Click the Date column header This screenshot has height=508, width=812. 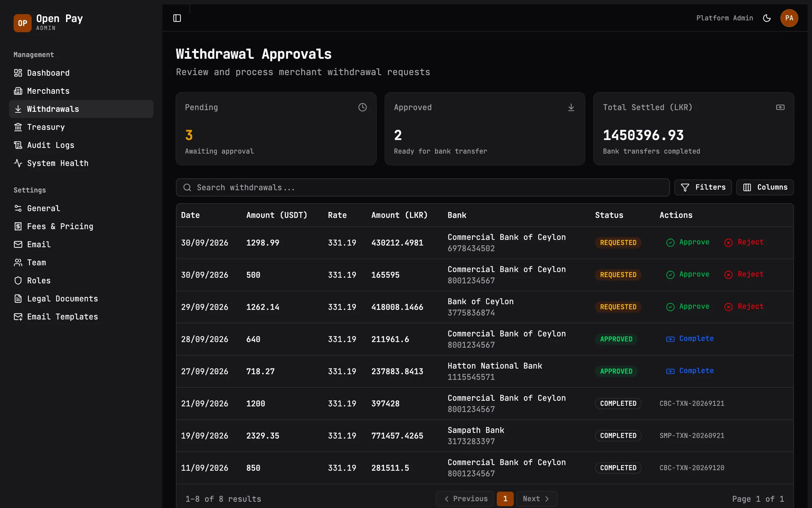[190, 215]
